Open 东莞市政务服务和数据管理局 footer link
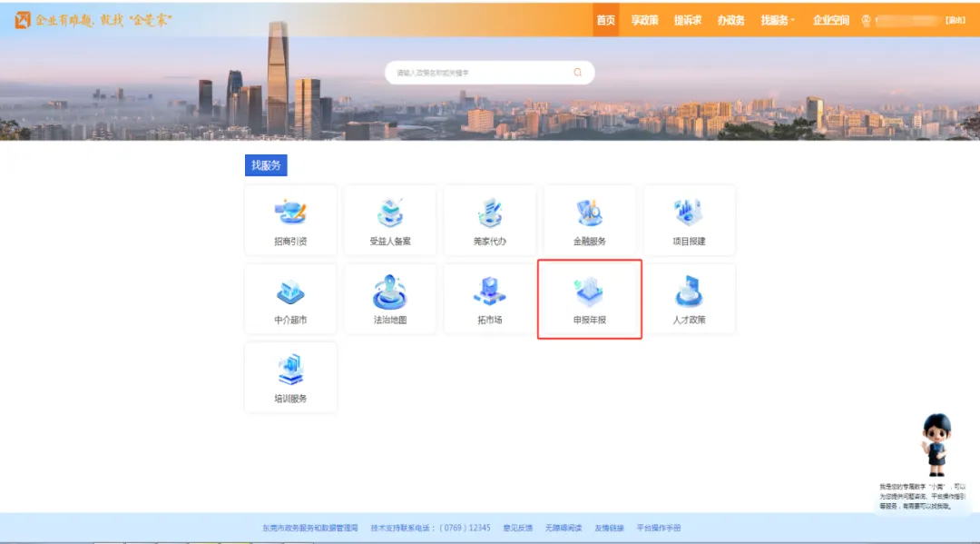The image size is (980, 544). (310, 528)
